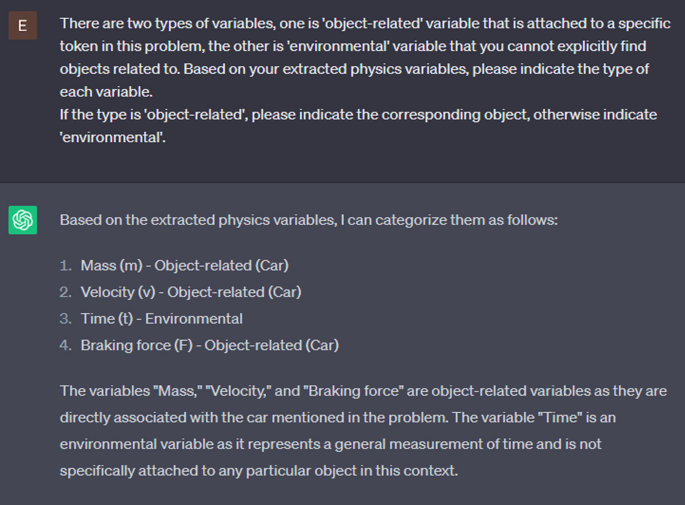Click list number "4." before Braking force
This screenshot has width=685, height=505.
coord(65,345)
